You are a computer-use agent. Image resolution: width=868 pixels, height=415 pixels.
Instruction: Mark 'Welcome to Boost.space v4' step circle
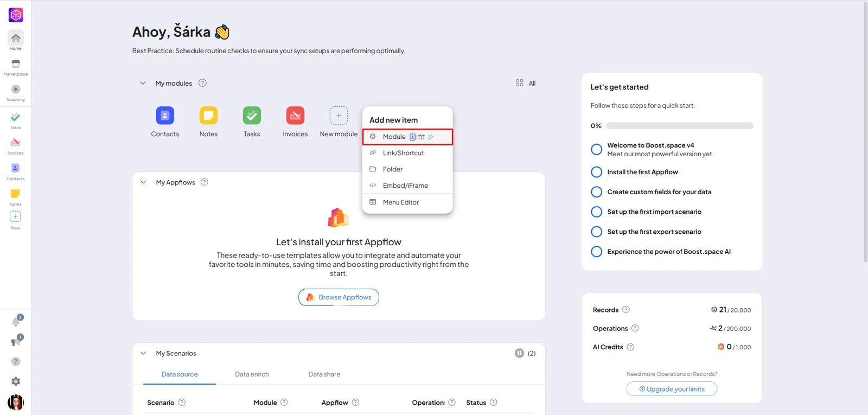tap(596, 149)
